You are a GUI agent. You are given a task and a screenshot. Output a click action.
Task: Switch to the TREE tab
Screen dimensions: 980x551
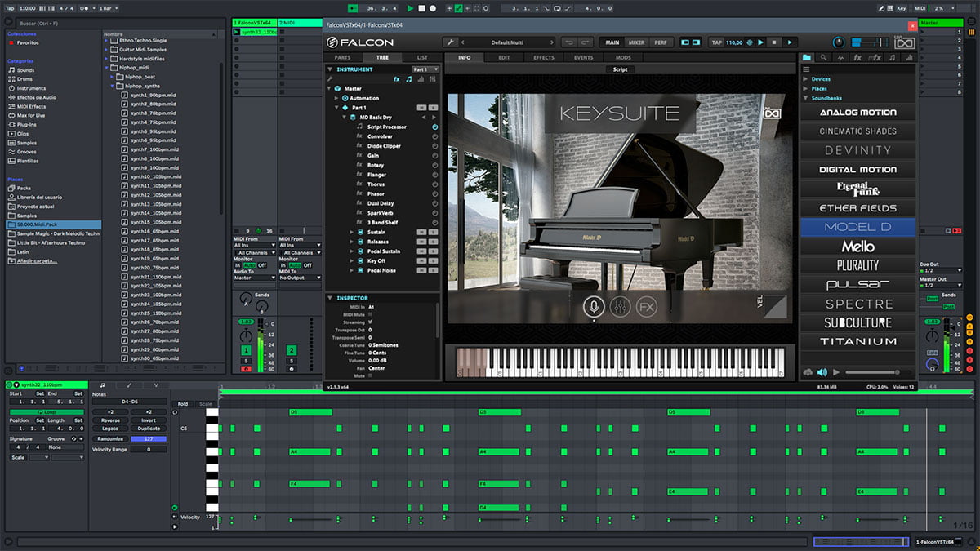point(382,58)
